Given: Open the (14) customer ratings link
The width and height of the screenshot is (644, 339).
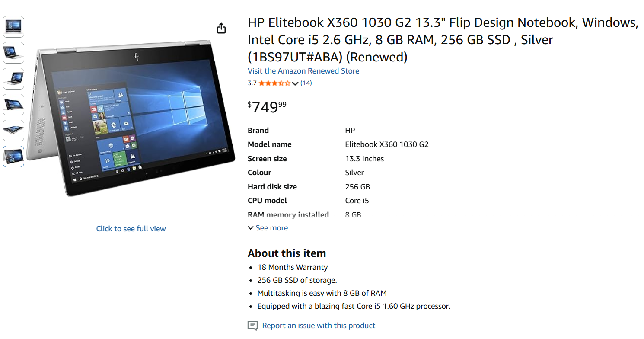Looking at the screenshot, I should [x=306, y=83].
